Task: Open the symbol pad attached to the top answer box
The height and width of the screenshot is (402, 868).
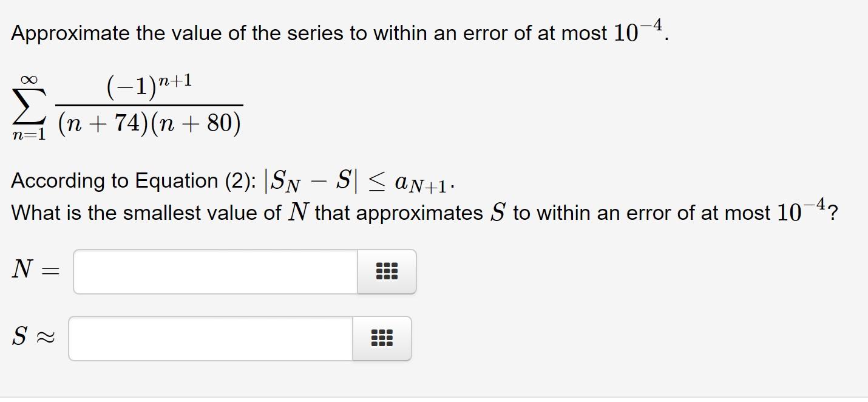Action: coord(387,271)
